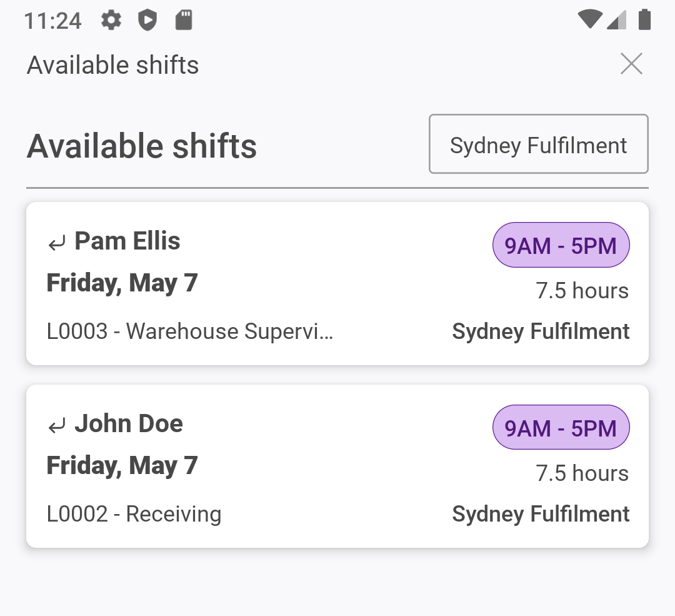Select Pam Ellis 9AM - 5PM time badge

pos(561,246)
